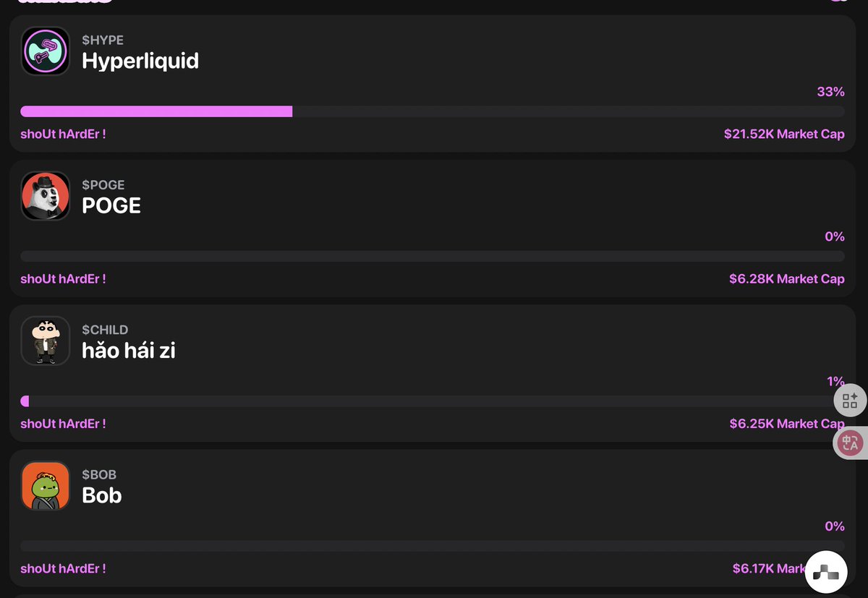Click shoUt hArdEr under Hyperliquid

(x=63, y=134)
